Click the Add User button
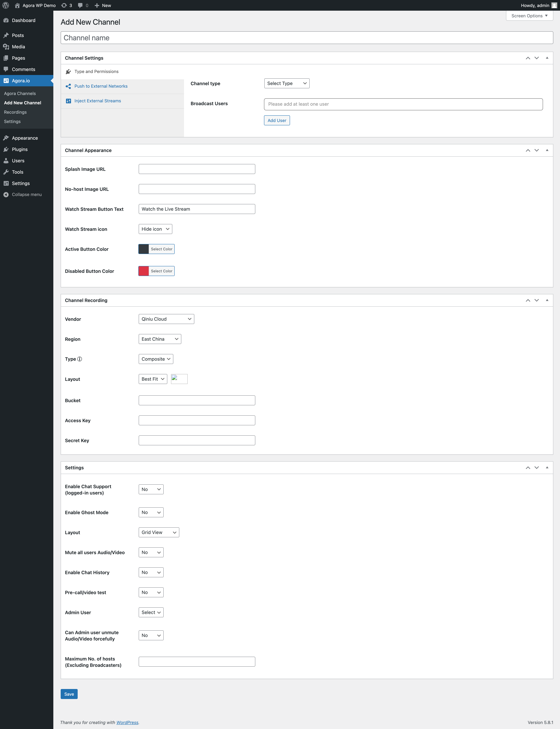 tap(277, 120)
